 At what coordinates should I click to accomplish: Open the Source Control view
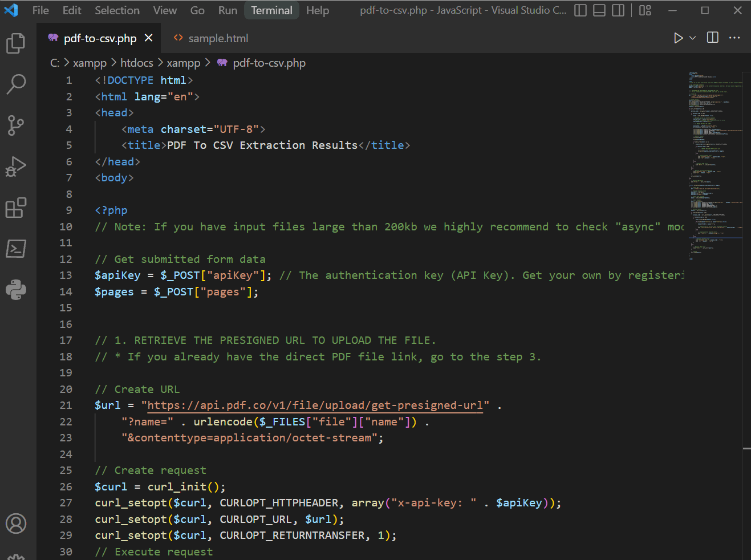click(x=16, y=125)
